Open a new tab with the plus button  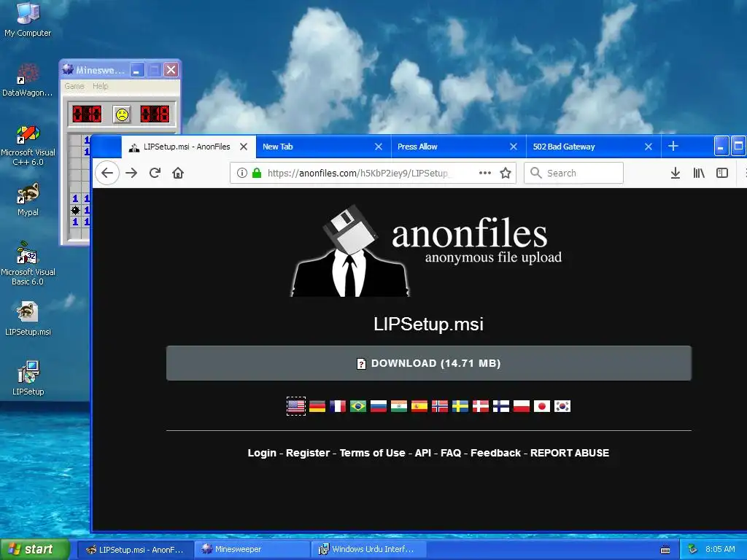(673, 146)
